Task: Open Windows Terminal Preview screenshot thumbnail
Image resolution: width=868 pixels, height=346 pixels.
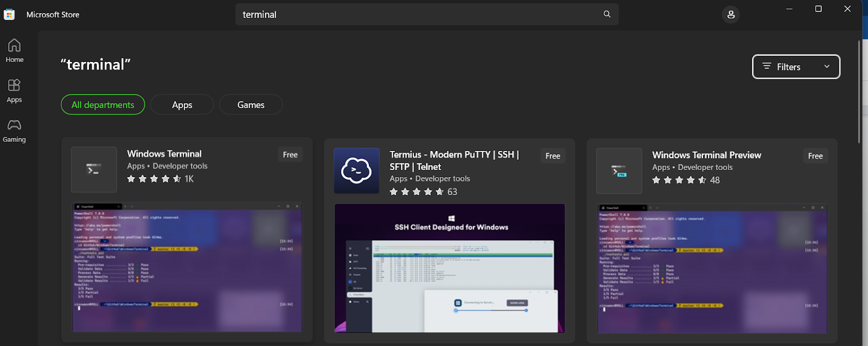Action: (x=712, y=268)
